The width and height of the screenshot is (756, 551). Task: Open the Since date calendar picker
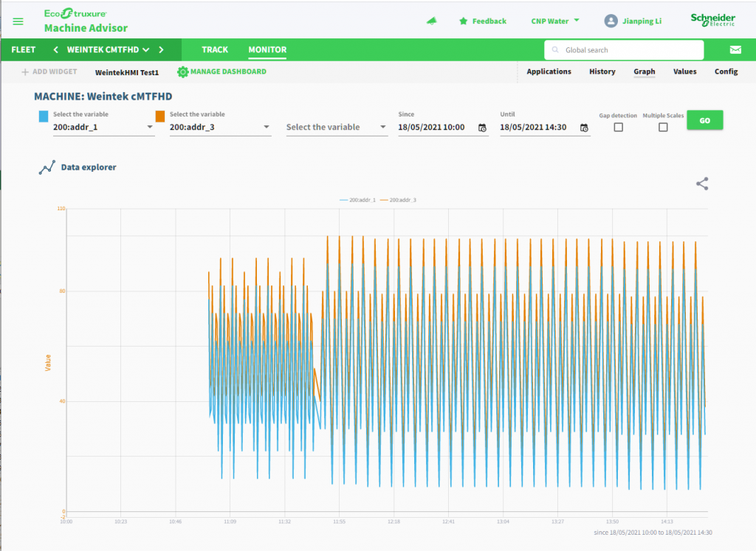(x=482, y=128)
